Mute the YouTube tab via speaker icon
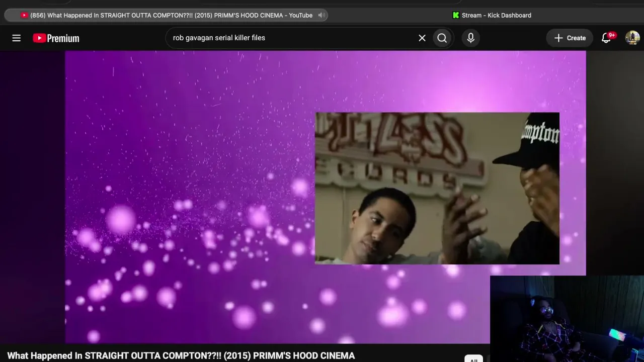This screenshot has height=362, width=644. pyautogui.click(x=321, y=16)
